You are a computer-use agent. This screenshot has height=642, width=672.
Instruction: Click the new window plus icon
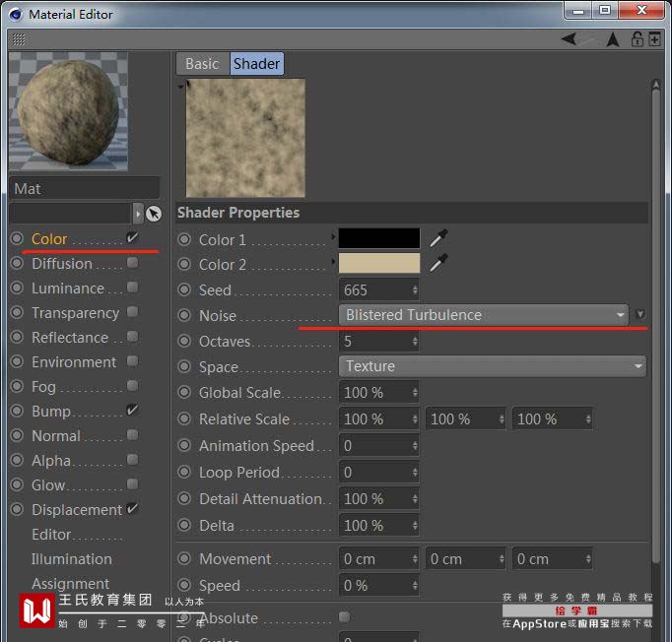pos(654,39)
